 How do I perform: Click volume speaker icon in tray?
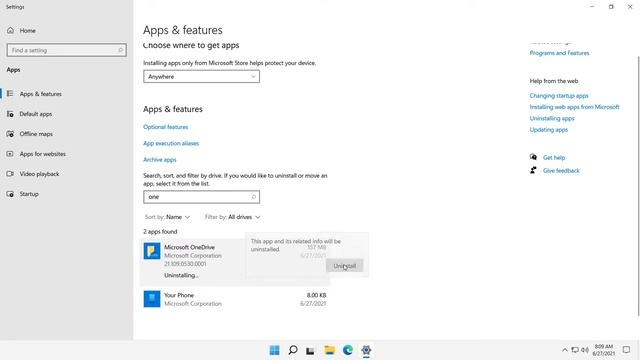(x=585, y=350)
